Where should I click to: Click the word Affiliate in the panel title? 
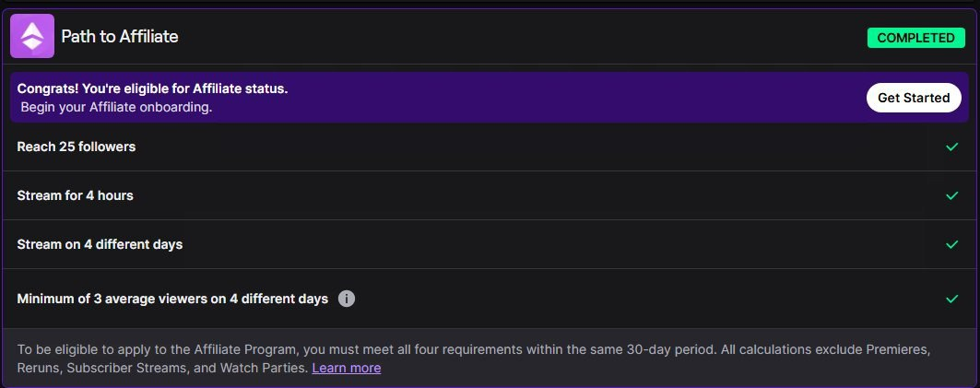tap(148, 37)
